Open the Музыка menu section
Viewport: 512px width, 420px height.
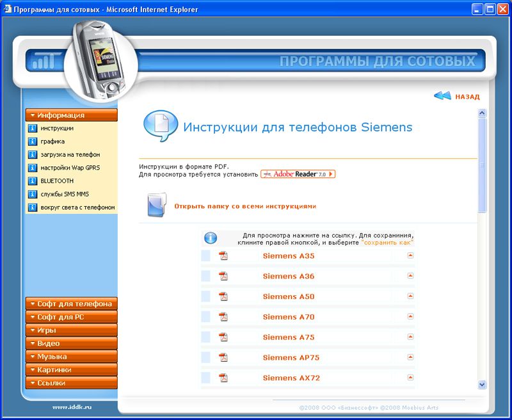point(71,357)
